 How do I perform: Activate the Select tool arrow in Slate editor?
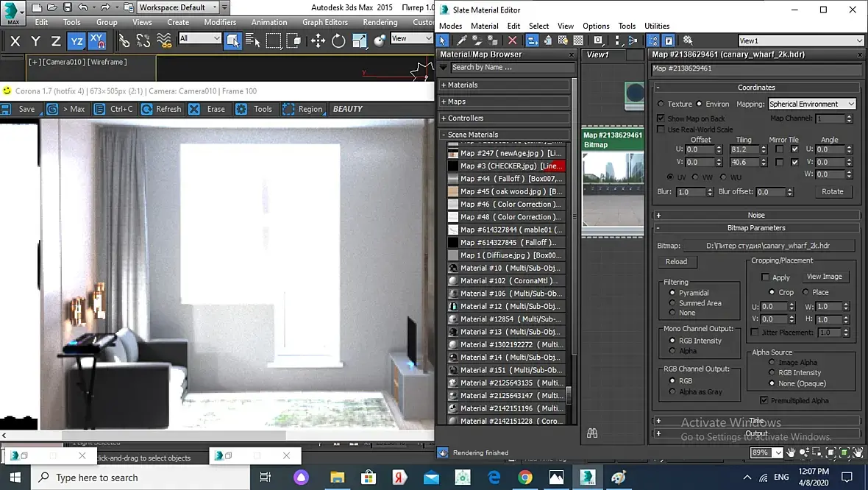coord(442,40)
